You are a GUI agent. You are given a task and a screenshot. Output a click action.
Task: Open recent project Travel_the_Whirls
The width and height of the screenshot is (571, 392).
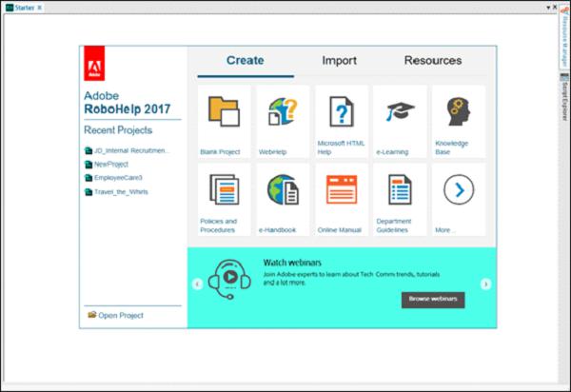pyautogui.click(x=121, y=192)
